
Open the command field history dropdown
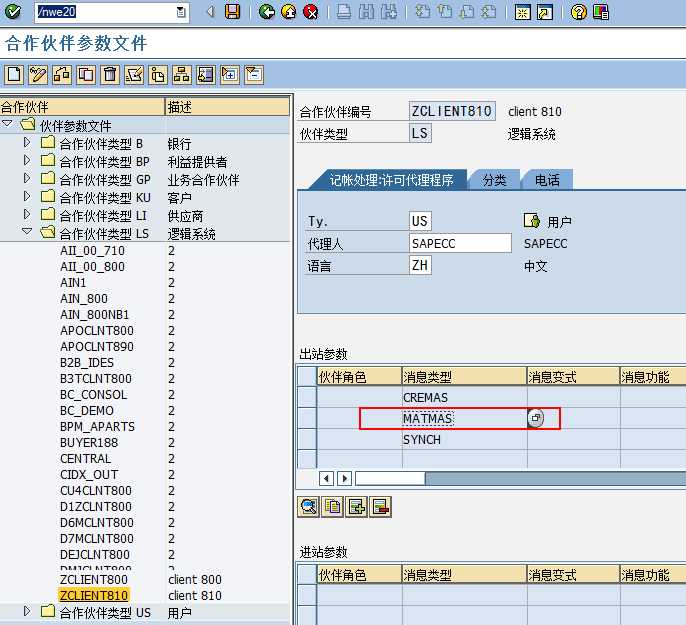tap(181, 12)
